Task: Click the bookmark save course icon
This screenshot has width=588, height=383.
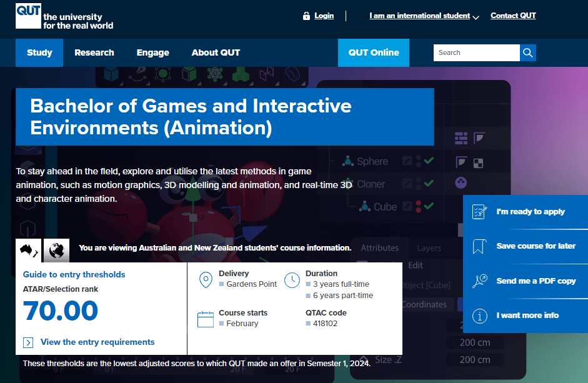Action: coord(479,246)
